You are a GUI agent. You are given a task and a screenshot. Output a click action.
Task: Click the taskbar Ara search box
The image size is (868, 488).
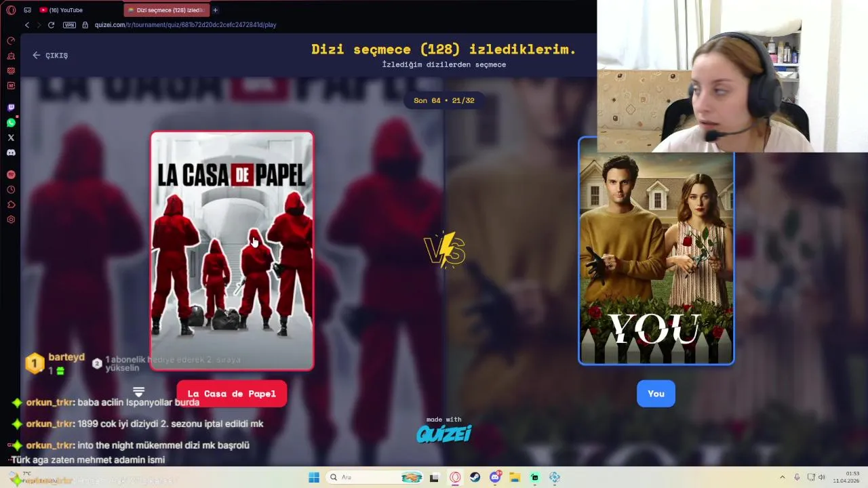(x=375, y=477)
